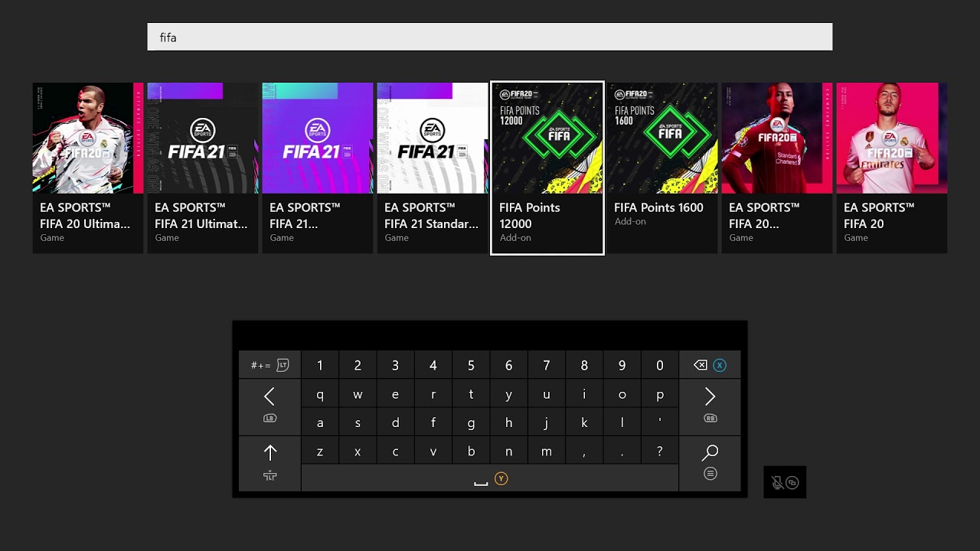Click the muted microphone status icon

tap(777, 482)
